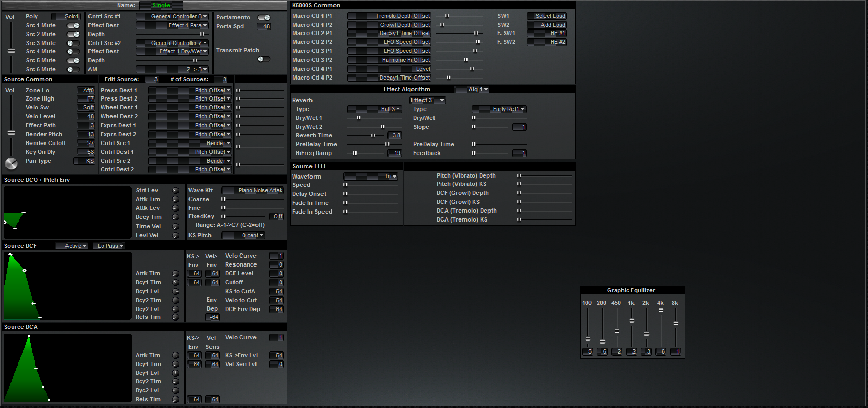Open the Cntrl Src #1 General Controller 8 dropdown
The image size is (868, 408).
tap(172, 17)
